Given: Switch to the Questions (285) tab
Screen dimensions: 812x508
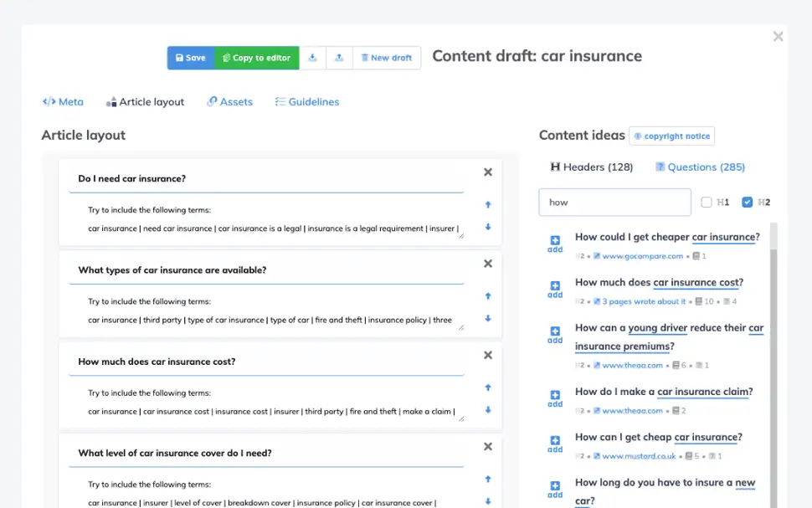Looking at the screenshot, I should [x=700, y=167].
